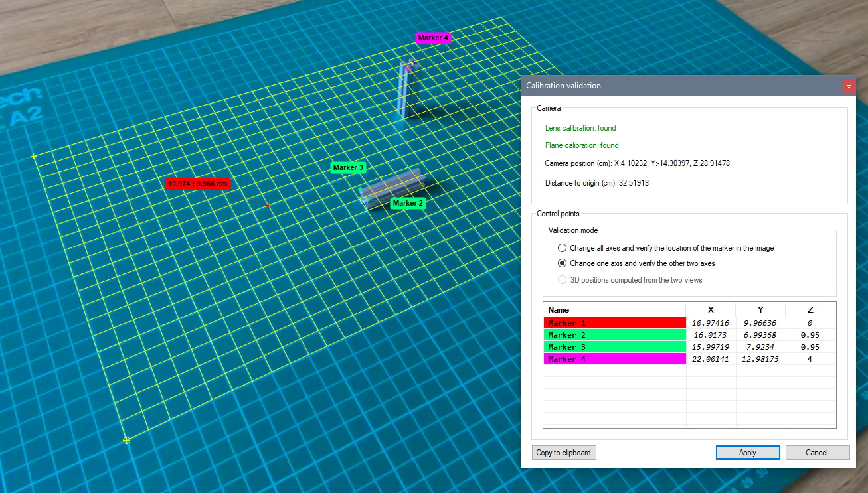Click the left grid corner crosshair
The height and width of the screenshot is (493, 868).
(34, 157)
